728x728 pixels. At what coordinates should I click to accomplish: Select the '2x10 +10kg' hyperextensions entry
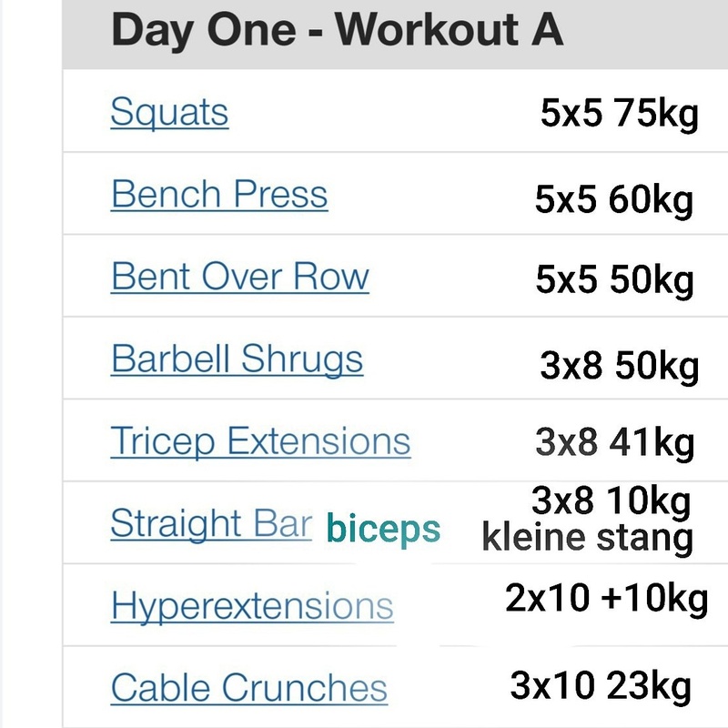coord(607,599)
